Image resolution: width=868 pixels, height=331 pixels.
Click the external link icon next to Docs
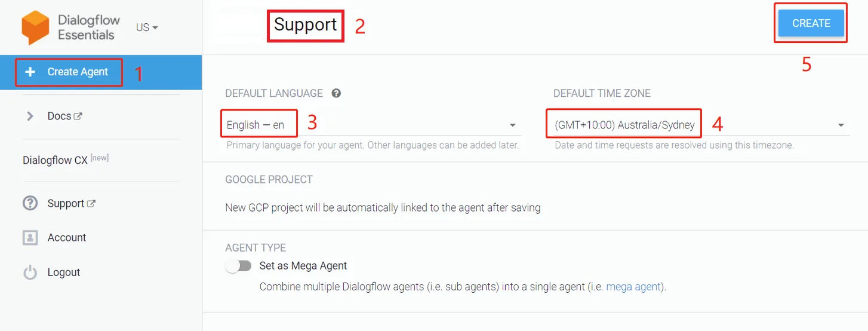pyautogui.click(x=78, y=117)
